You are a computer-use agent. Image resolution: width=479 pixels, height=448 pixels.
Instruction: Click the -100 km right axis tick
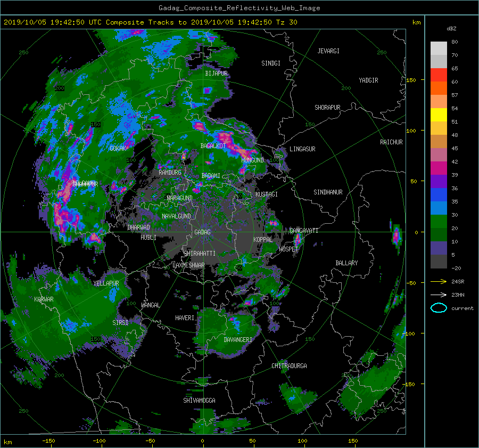point(410,333)
